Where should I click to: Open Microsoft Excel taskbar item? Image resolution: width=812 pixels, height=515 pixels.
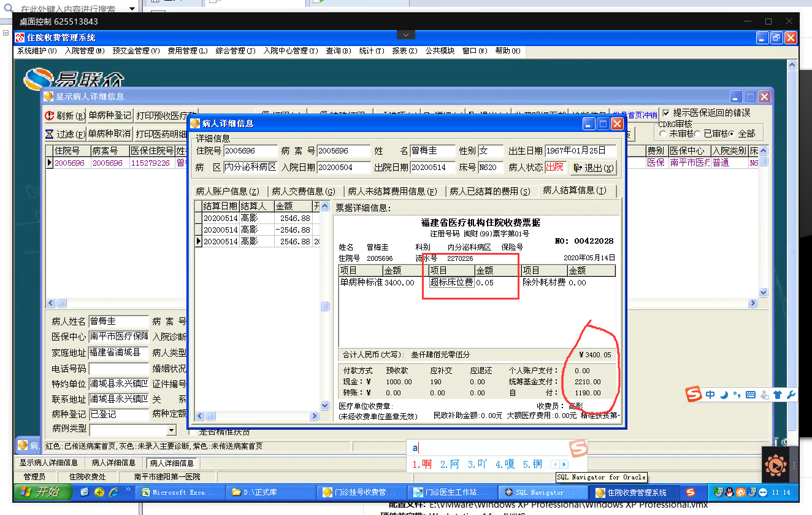click(x=179, y=492)
